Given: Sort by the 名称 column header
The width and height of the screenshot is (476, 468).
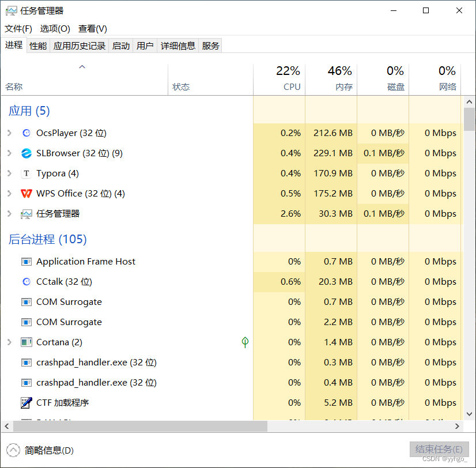Looking at the screenshot, I should click(84, 80).
